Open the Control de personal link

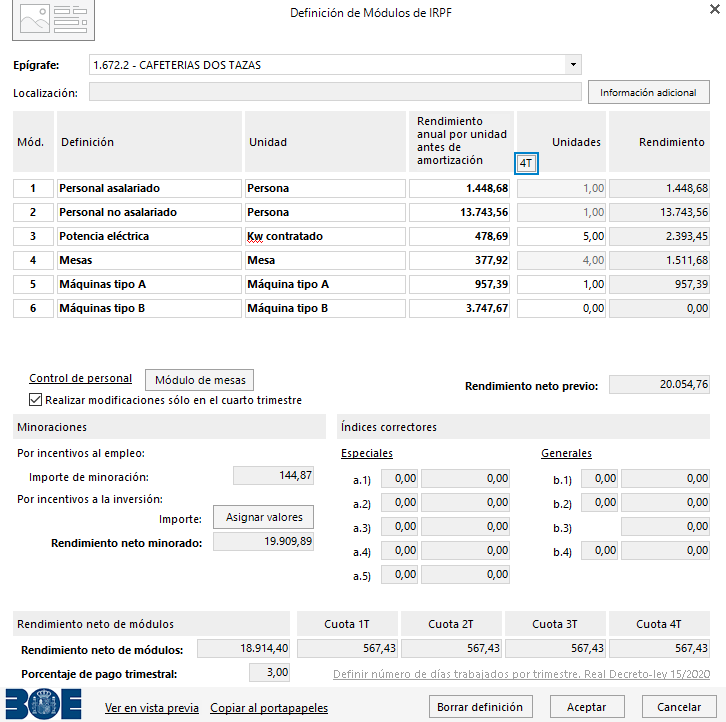81,378
